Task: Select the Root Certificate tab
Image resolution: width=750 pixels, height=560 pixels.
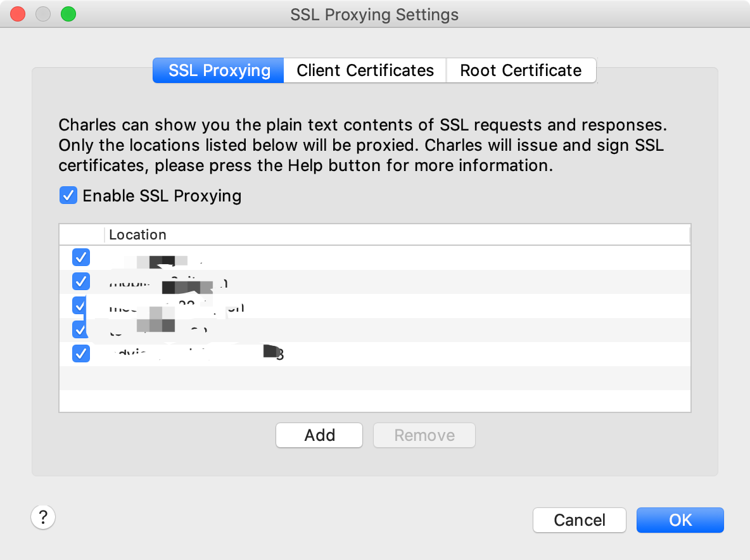Action: pyautogui.click(x=521, y=70)
